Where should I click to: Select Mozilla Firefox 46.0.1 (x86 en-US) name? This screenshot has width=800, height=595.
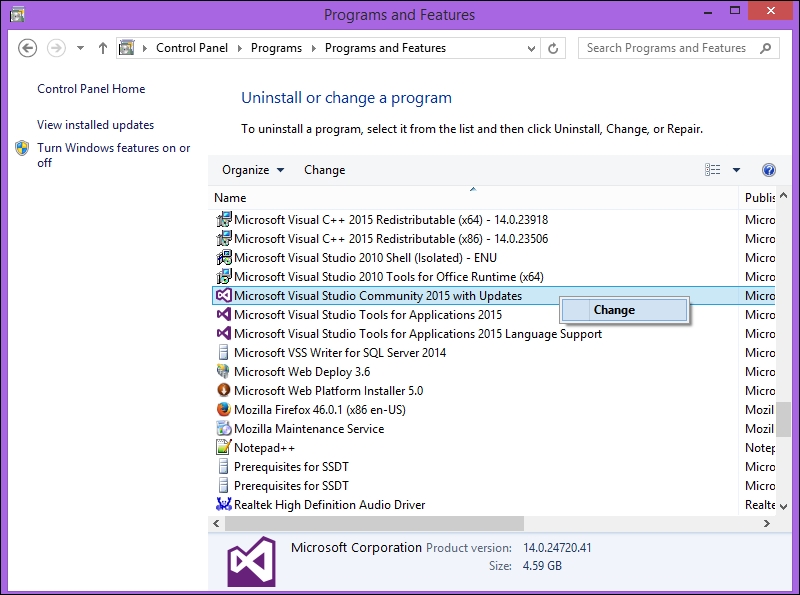point(320,410)
